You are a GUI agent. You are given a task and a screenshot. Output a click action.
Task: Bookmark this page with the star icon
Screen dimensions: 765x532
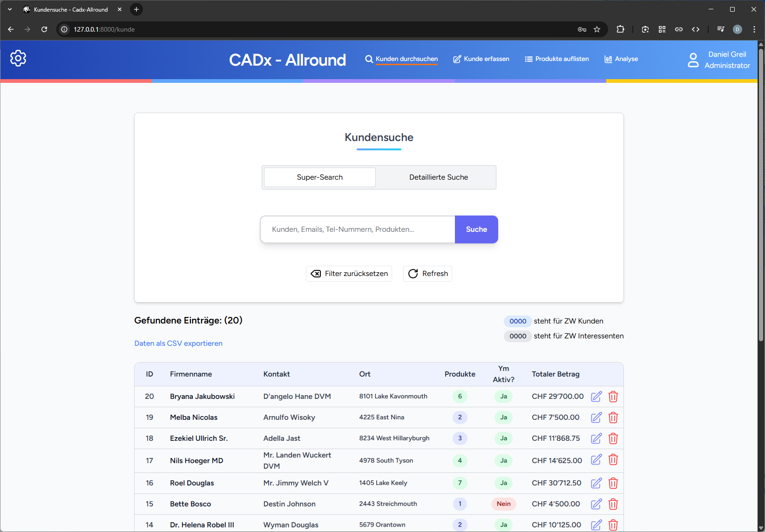click(x=597, y=29)
